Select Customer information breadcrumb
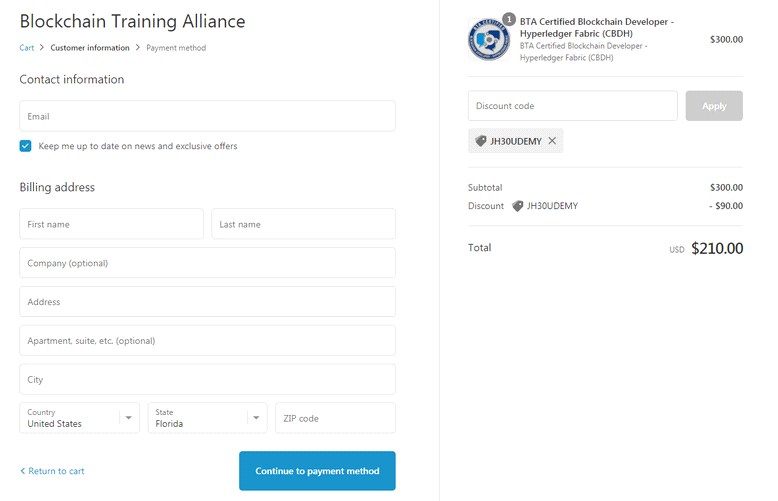 pyautogui.click(x=90, y=48)
